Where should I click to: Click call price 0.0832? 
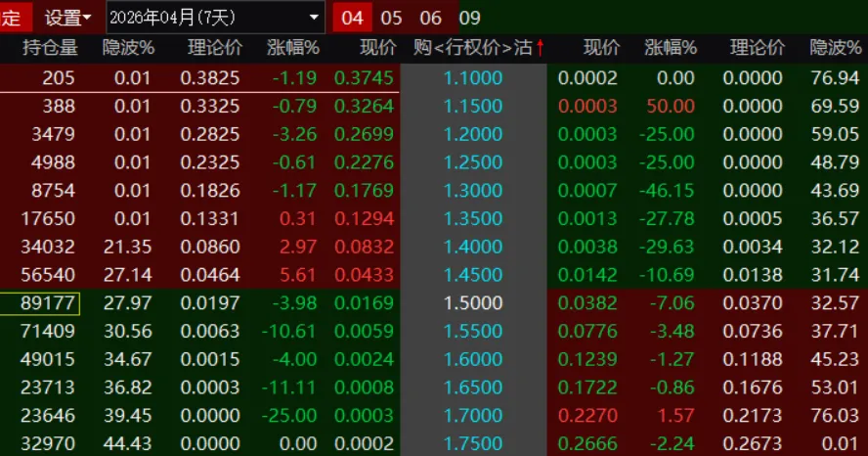364,247
